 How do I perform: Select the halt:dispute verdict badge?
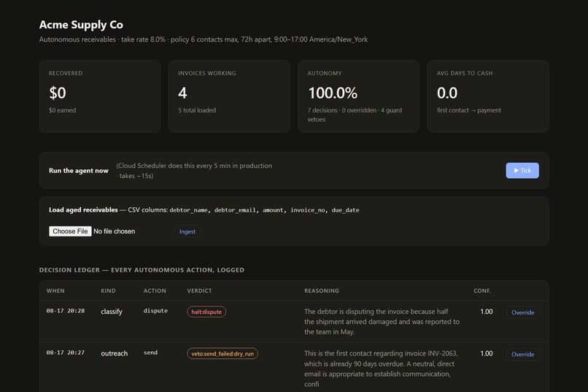[206, 312]
